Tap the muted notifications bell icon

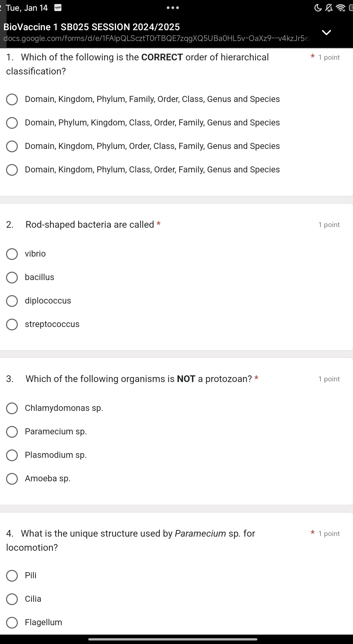pyautogui.click(x=330, y=8)
